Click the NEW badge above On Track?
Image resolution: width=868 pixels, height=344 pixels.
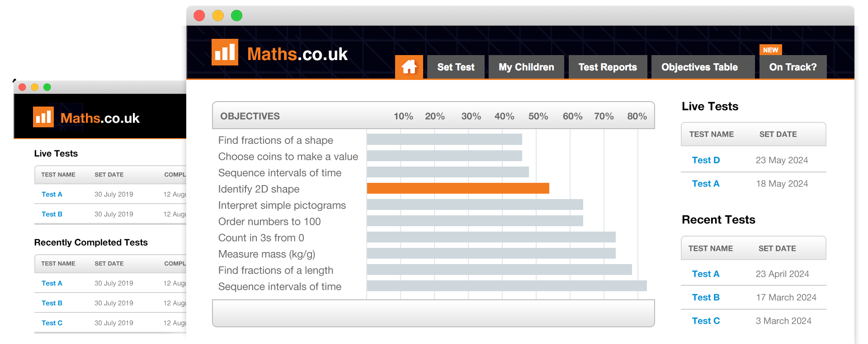(770, 50)
